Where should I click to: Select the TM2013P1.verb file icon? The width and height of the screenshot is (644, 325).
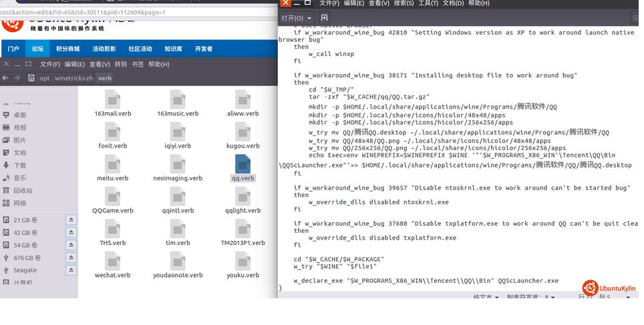(243, 230)
